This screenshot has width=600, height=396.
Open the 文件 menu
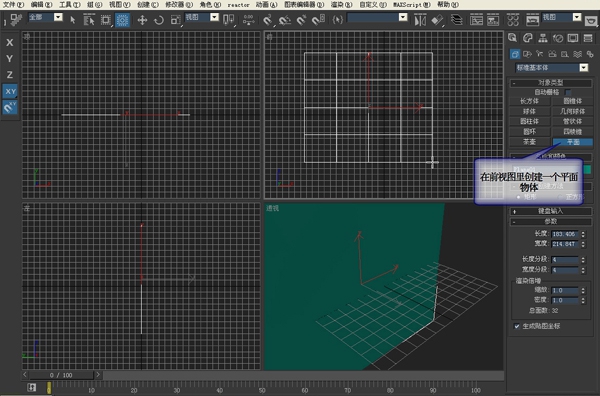tap(13, 5)
